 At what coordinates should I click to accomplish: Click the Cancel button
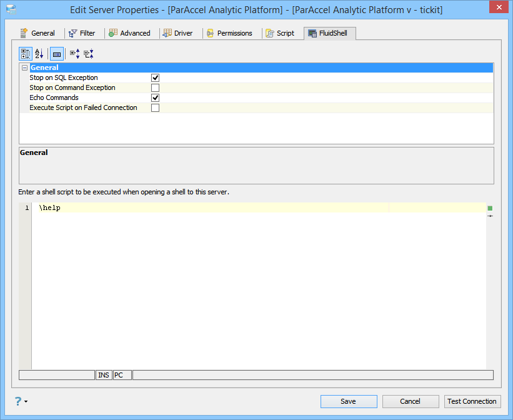point(411,401)
